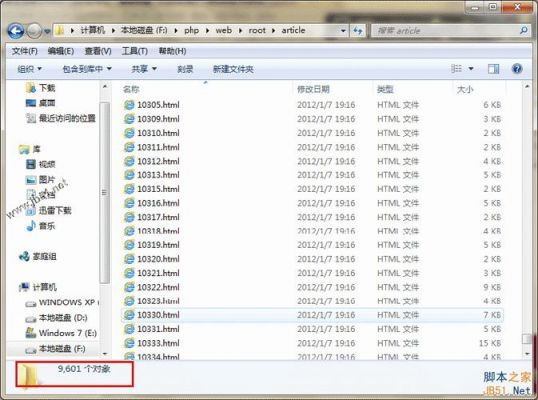Click the change view icon in toolbar
The width and height of the screenshot is (538, 400).
[456, 69]
